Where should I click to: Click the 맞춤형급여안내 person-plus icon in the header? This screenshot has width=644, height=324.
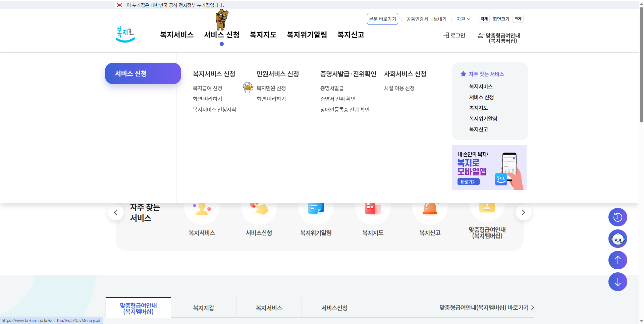tap(481, 36)
